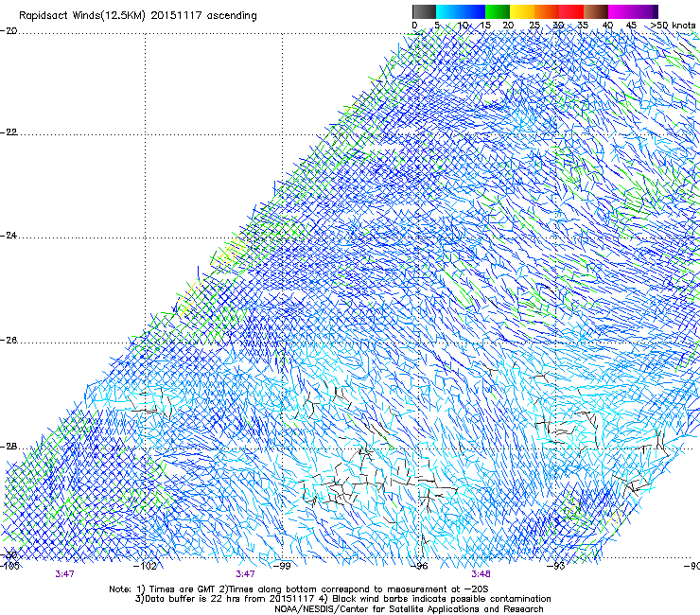Image resolution: width=700 pixels, height=615 pixels.
Task: Select the green 15-20 knots legend segment
Action: point(498,11)
